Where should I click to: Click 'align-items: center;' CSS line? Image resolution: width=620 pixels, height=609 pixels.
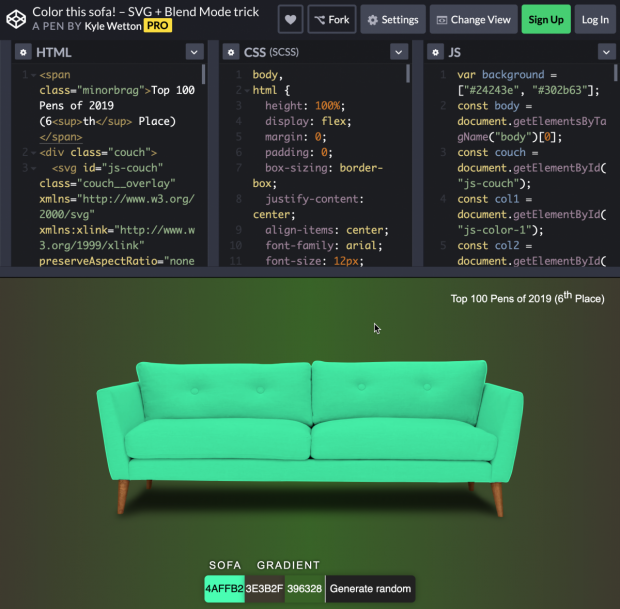327,230
